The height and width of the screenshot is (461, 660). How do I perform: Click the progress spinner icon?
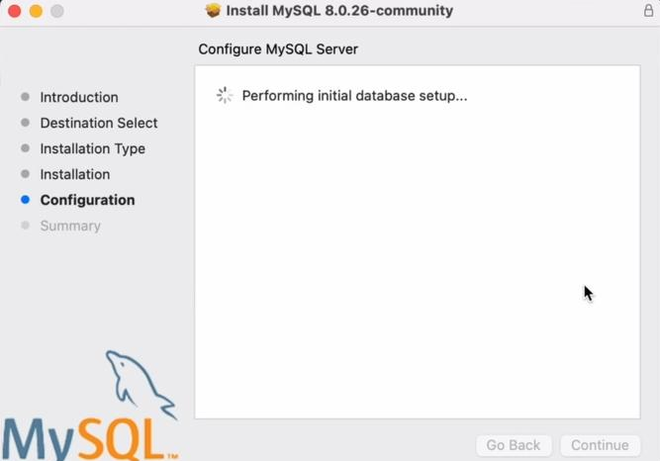click(x=225, y=96)
